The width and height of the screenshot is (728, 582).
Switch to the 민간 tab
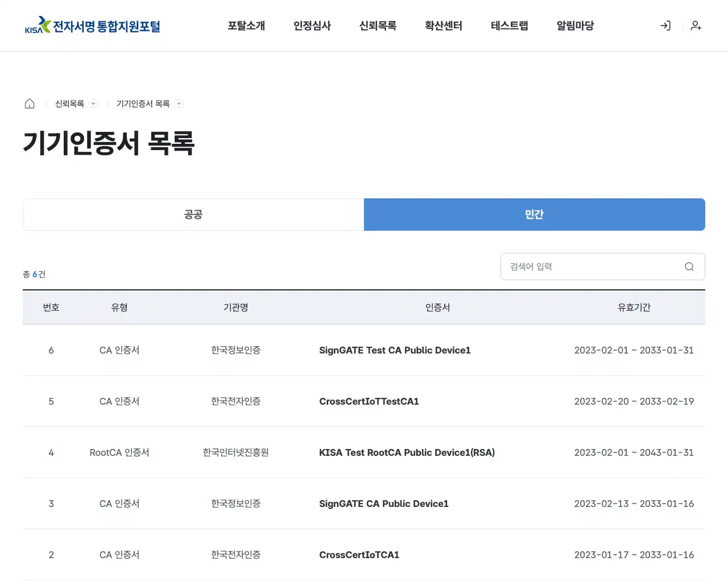(535, 214)
